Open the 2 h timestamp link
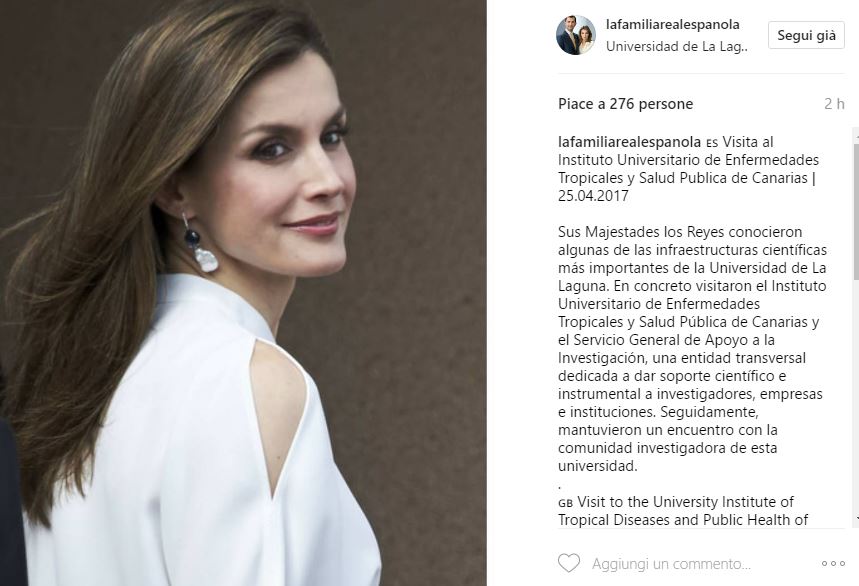Image resolution: width=859 pixels, height=586 pixels. [x=834, y=104]
